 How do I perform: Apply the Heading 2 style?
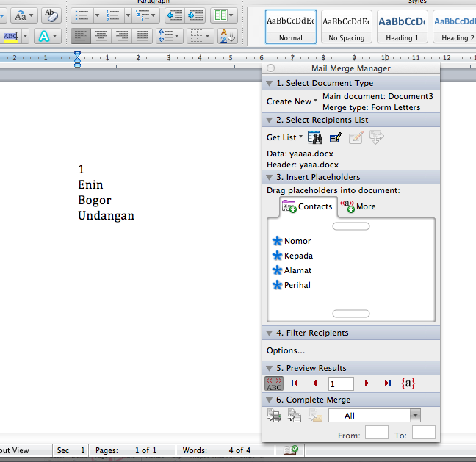tap(455, 26)
